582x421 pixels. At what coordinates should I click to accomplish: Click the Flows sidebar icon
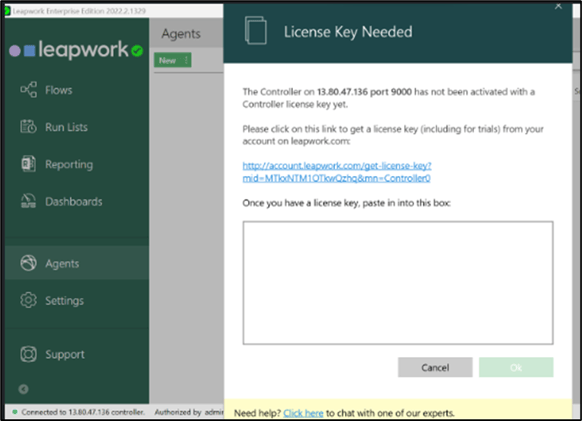point(29,90)
